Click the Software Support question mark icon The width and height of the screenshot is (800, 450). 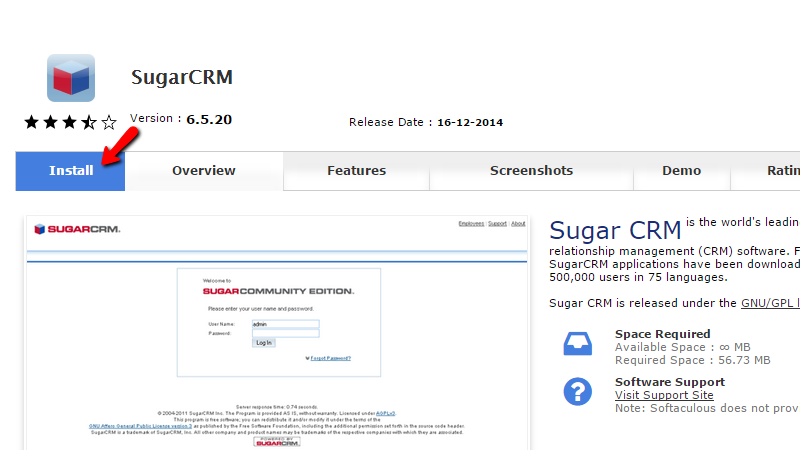pos(578,392)
